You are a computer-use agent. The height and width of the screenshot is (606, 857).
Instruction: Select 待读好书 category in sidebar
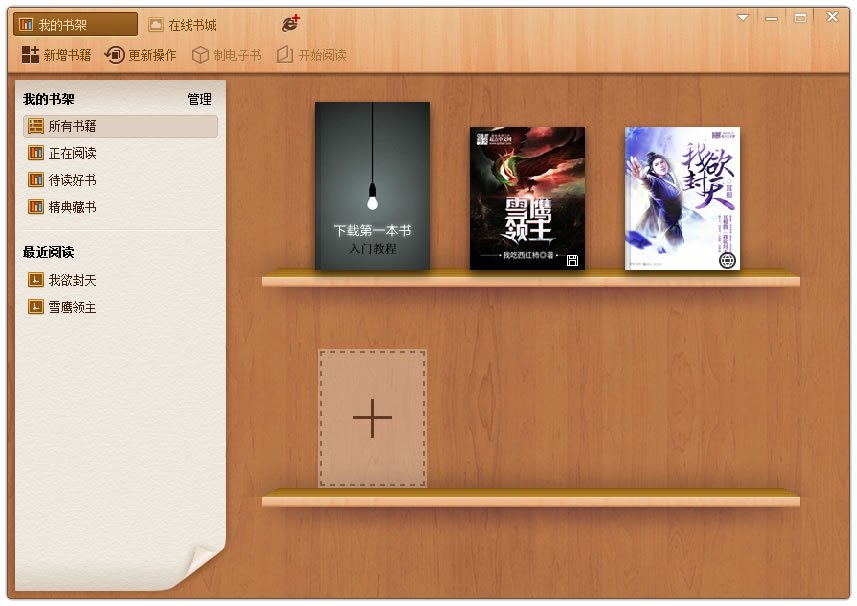pos(72,180)
